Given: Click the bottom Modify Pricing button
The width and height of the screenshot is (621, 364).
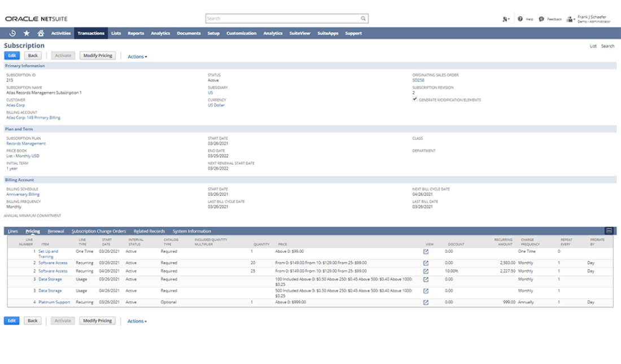Looking at the screenshot, I should pyautogui.click(x=98, y=321).
